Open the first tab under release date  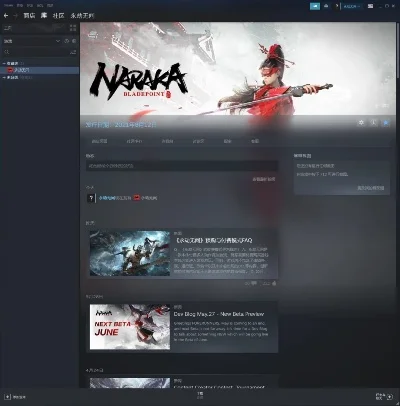pos(99,141)
